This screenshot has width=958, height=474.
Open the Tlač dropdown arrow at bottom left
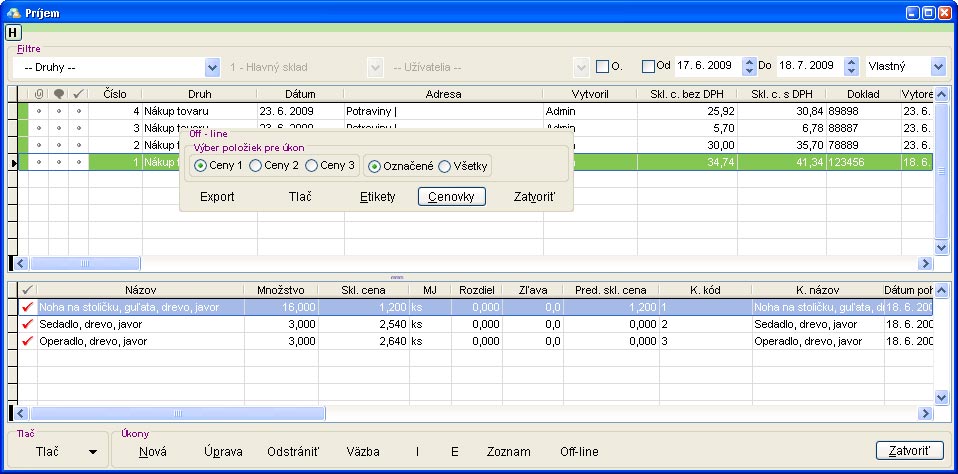[93, 452]
